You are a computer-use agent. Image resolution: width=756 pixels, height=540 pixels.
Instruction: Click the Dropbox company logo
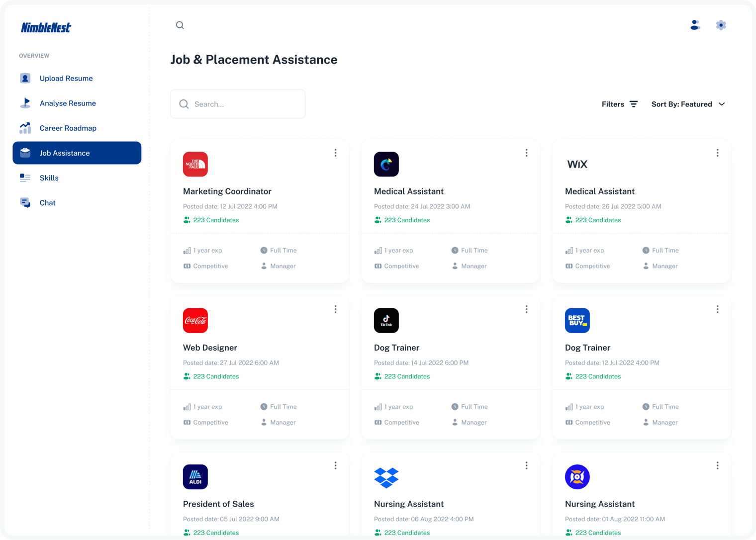click(386, 478)
